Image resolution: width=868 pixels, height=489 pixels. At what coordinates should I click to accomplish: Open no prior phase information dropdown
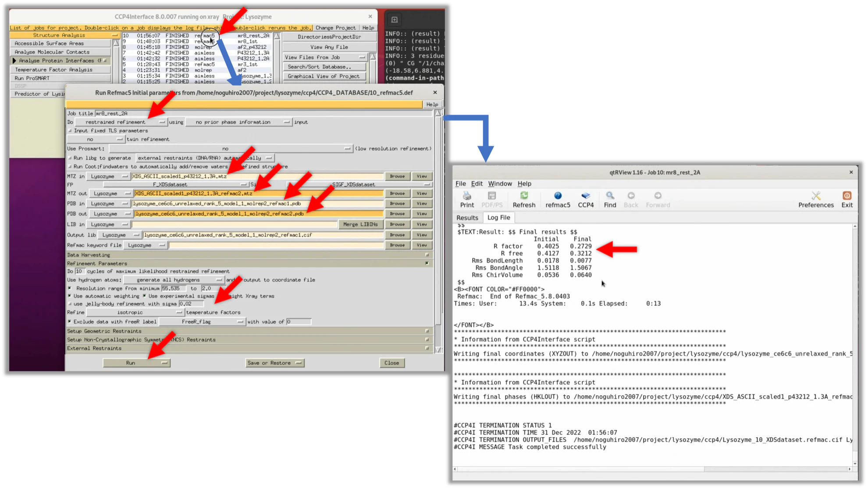[238, 122]
